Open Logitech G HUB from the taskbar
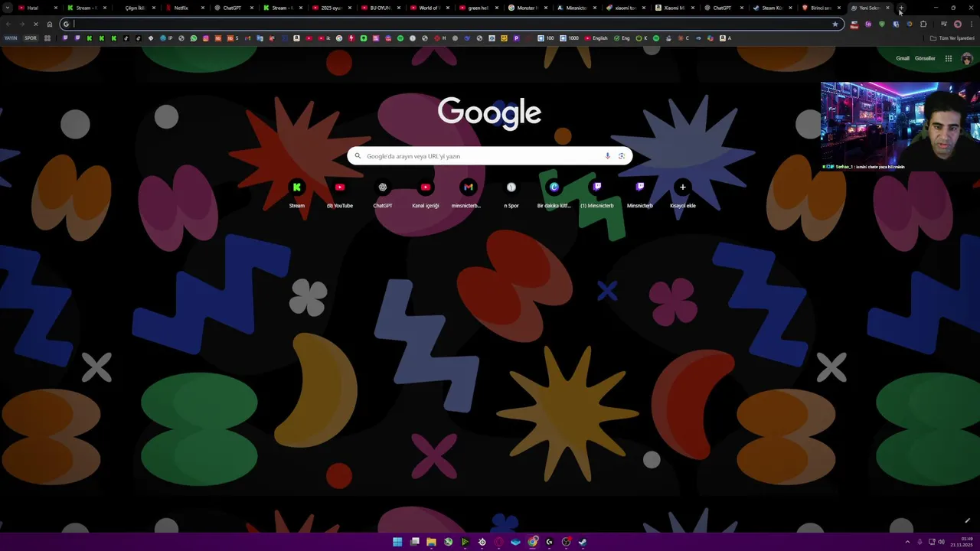980x551 pixels. click(x=549, y=542)
